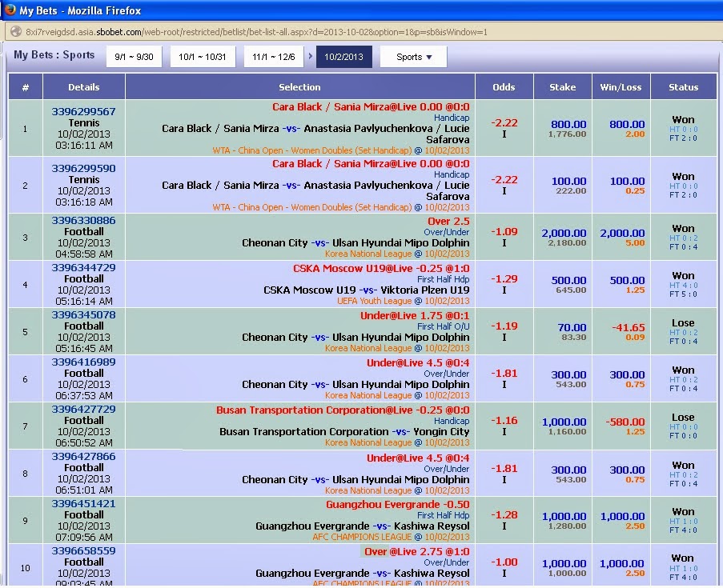
Task: Click the Lose status in row 7
Action: point(683,417)
